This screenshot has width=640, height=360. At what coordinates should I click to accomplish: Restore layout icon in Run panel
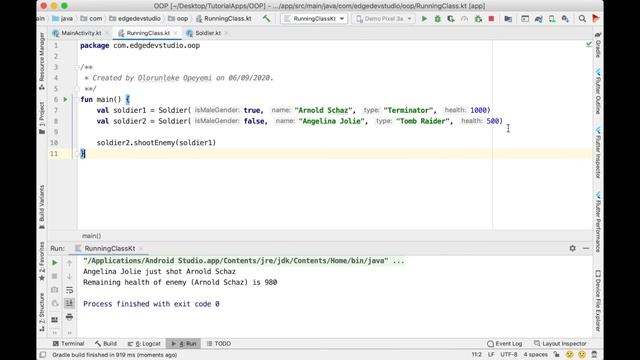click(x=55, y=320)
